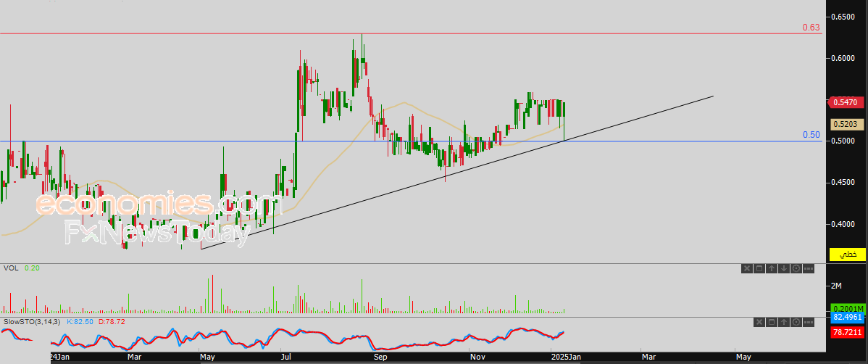Maximize the SlowSTO indicator panel
The image size is (868, 364).
(x=771, y=322)
